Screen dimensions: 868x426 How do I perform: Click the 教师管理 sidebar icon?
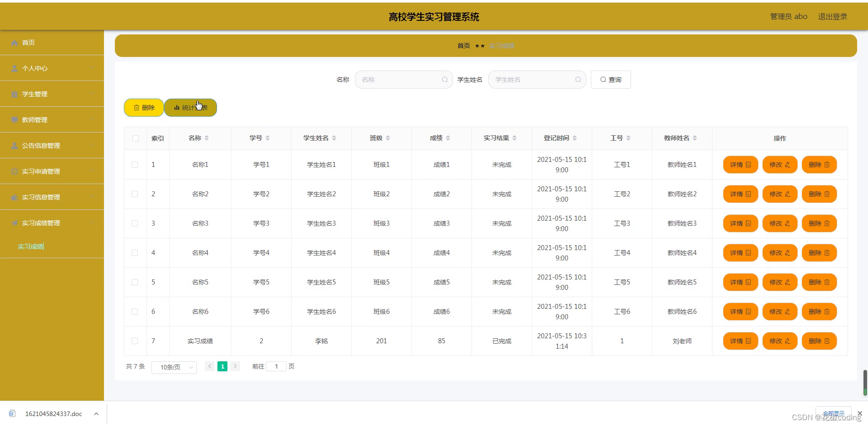point(14,119)
